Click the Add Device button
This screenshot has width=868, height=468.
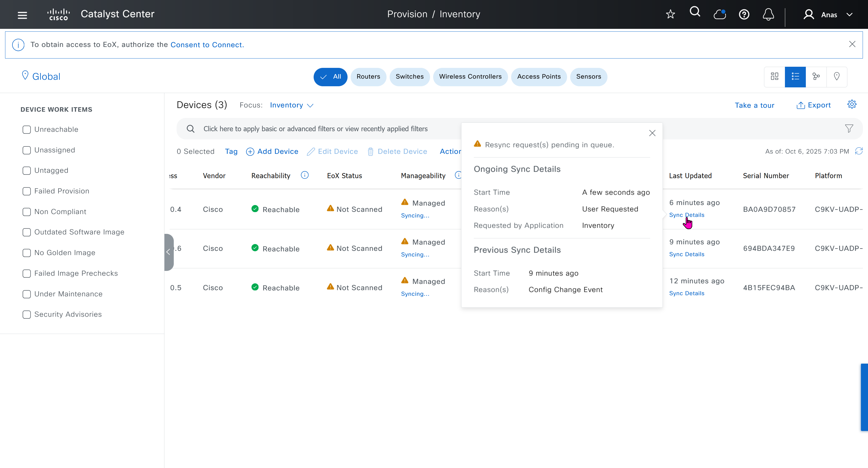coord(272,151)
